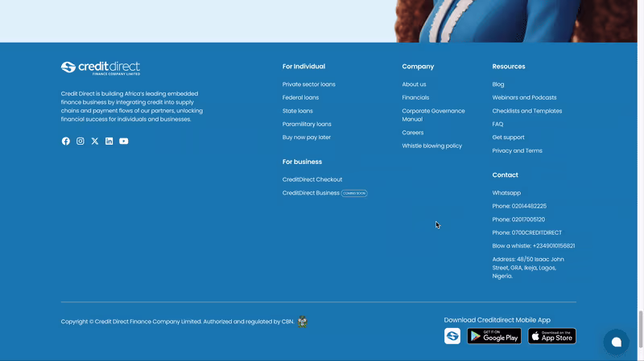Image resolution: width=644 pixels, height=361 pixels.
Task: Click the For Individual heading
Action: [x=304, y=67]
